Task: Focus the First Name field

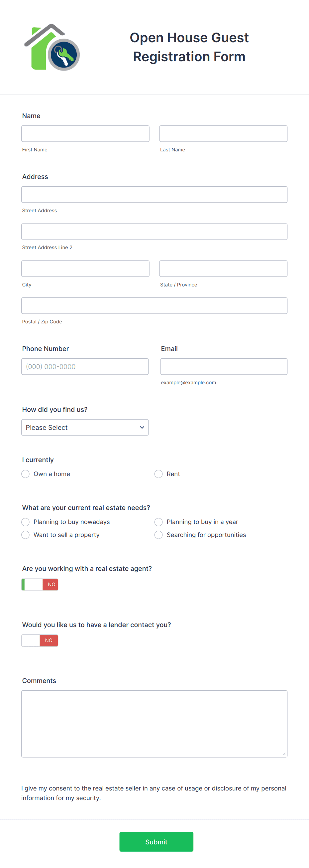Action: tap(85, 134)
